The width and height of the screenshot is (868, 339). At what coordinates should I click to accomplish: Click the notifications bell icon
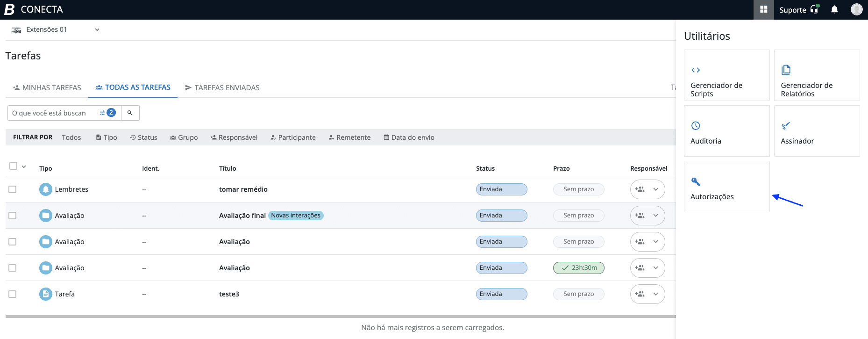(834, 9)
